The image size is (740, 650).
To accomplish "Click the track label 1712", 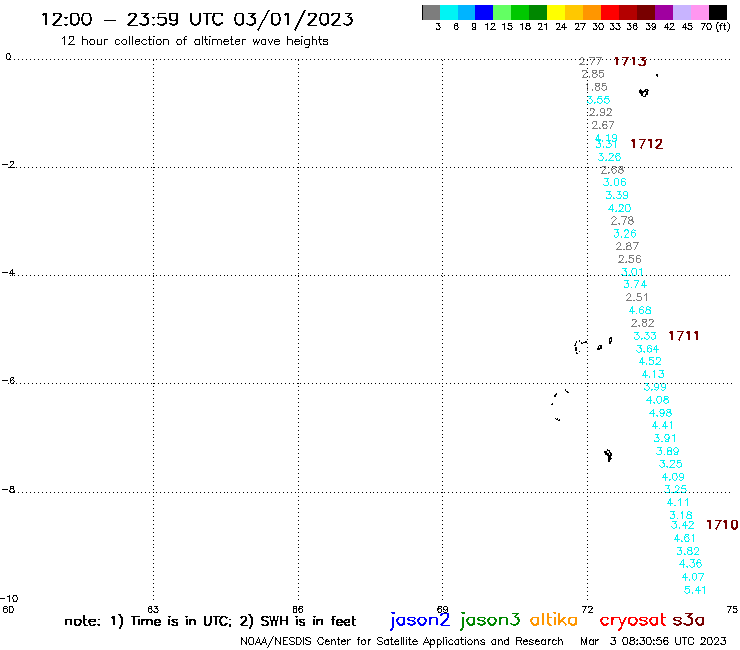I will click(647, 144).
